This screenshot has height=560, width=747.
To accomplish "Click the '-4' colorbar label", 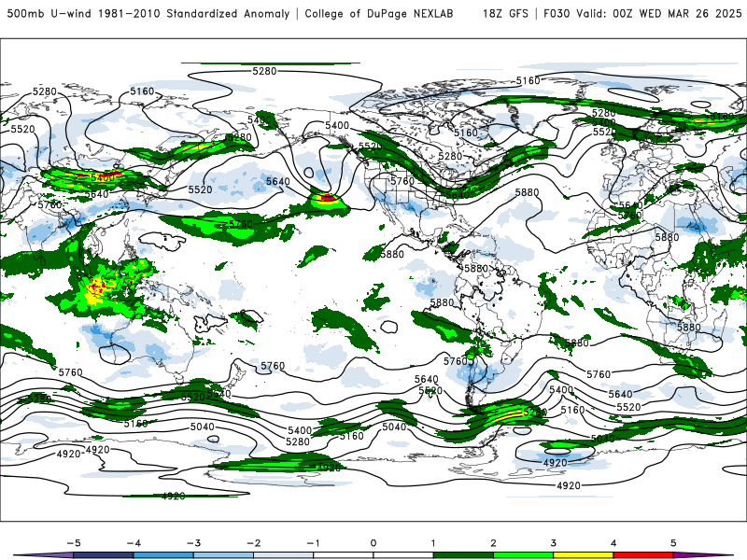I will click(x=134, y=543).
